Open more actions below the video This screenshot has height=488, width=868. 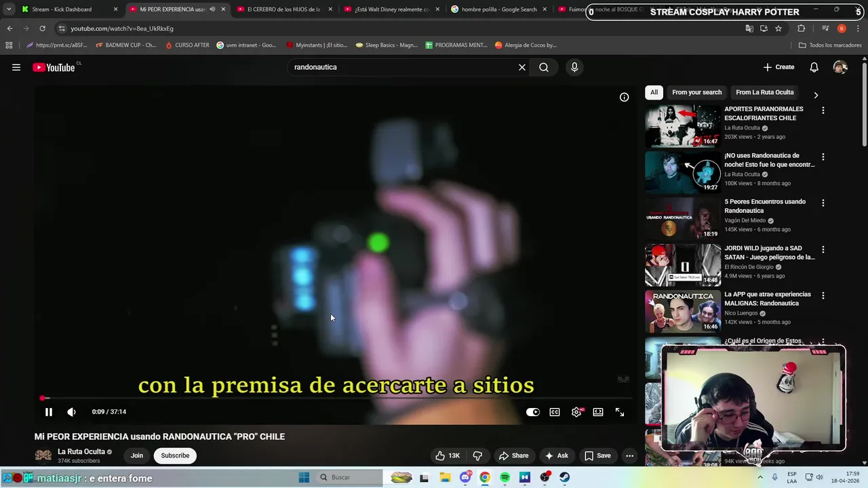click(x=629, y=455)
